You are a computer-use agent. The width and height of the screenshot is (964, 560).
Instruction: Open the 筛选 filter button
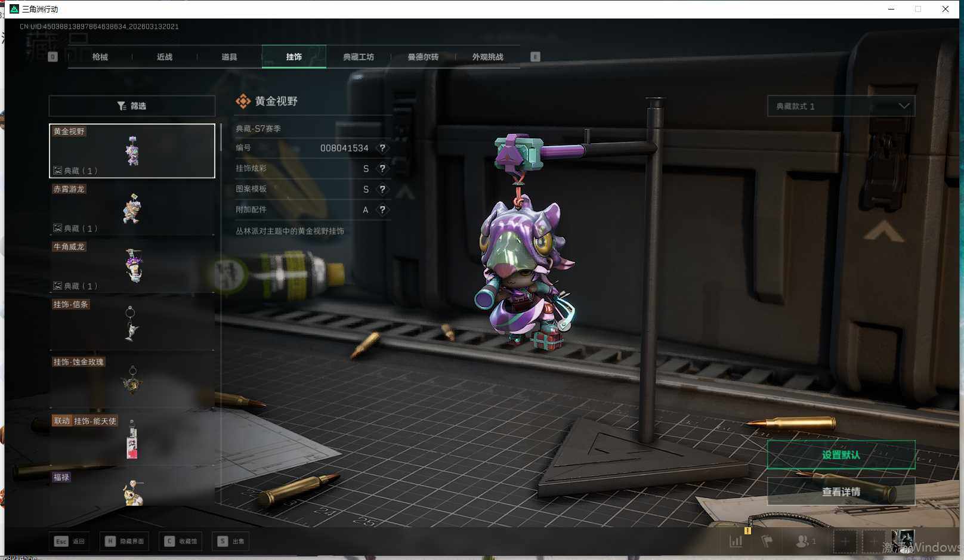coord(132,106)
